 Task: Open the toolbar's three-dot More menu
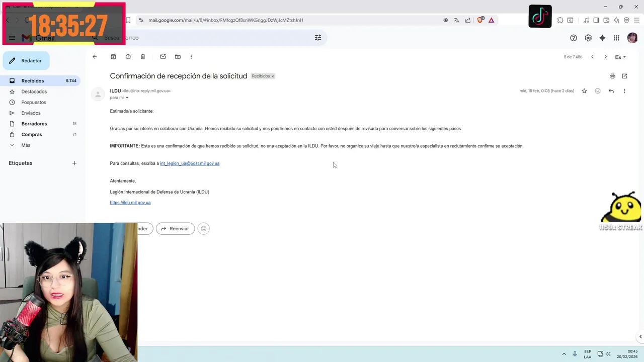[x=191, y=57]
